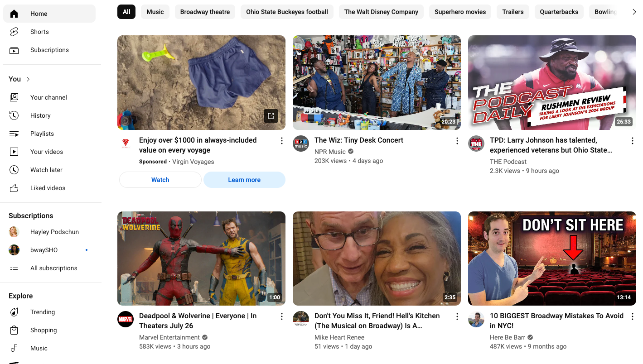Select the Quarterbacks filter chip
Image resolution: width=643 pixels, height=364 pixels.
click(559, 12)
